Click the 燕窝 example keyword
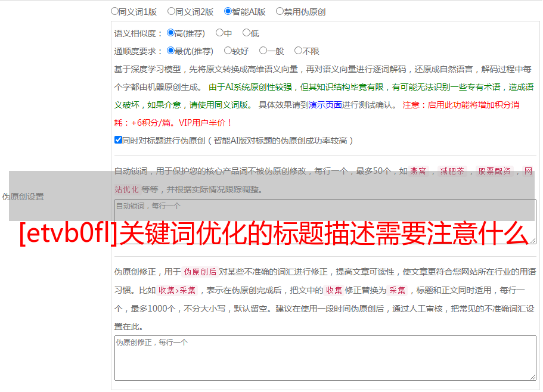 point(418,171)
